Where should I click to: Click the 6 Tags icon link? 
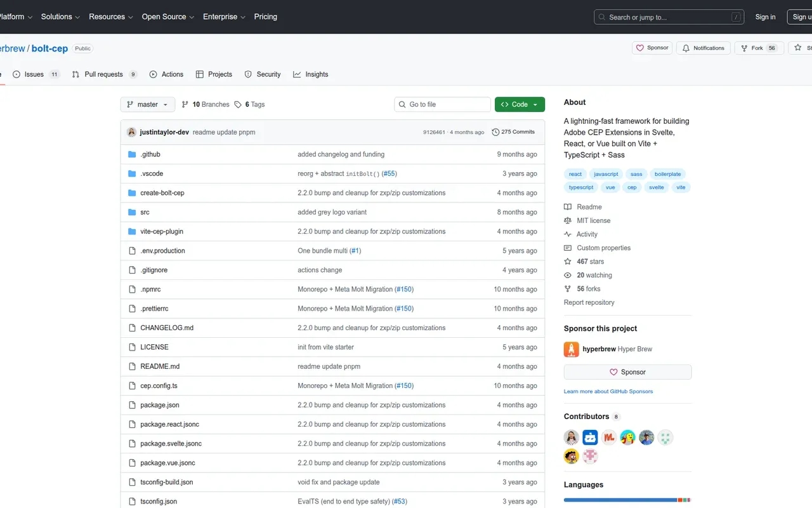coord(238,105)
